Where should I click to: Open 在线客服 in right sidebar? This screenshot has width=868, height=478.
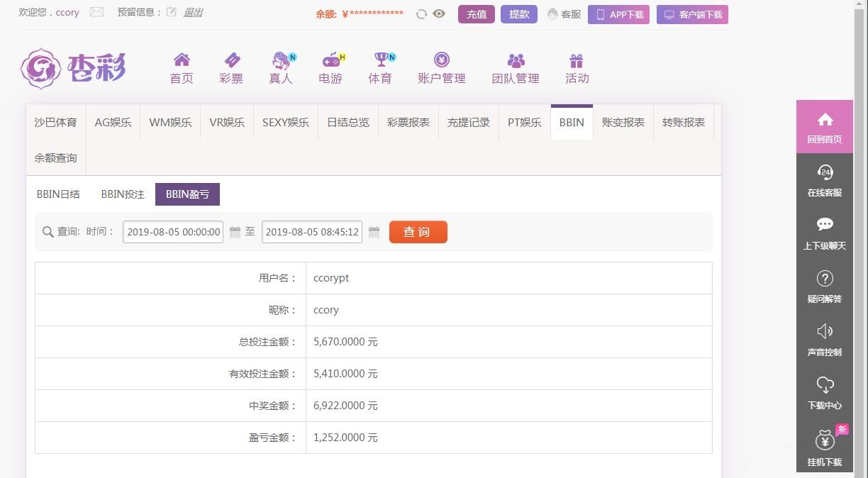click(824, 180)
